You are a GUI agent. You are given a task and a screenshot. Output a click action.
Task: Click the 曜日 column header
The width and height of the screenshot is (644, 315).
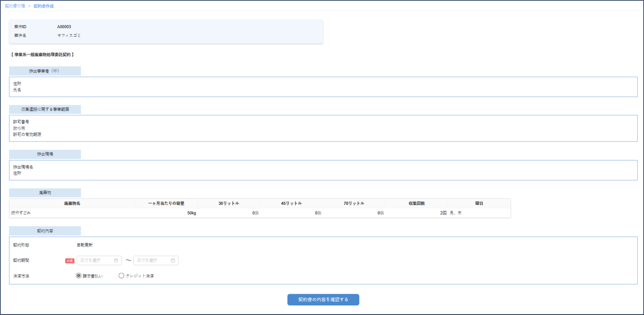click(x=479, y=203)
